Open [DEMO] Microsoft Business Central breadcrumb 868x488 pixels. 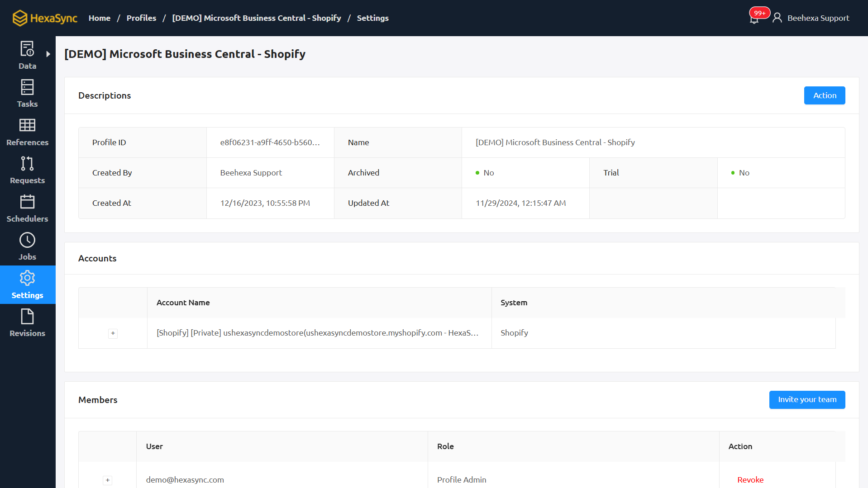tap(257, 18)
